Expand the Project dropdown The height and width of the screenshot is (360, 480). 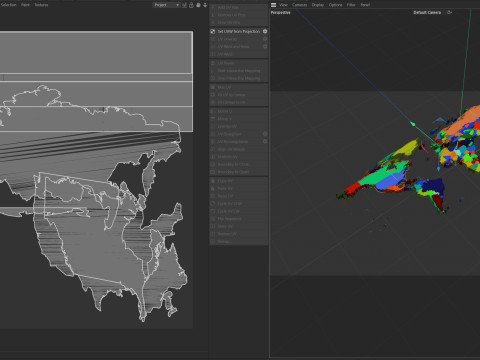click(166, 5)
